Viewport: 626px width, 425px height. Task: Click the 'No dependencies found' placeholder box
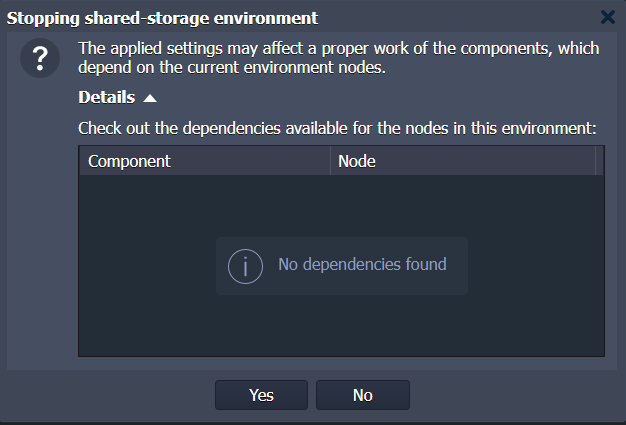click(x=342, y=266)
